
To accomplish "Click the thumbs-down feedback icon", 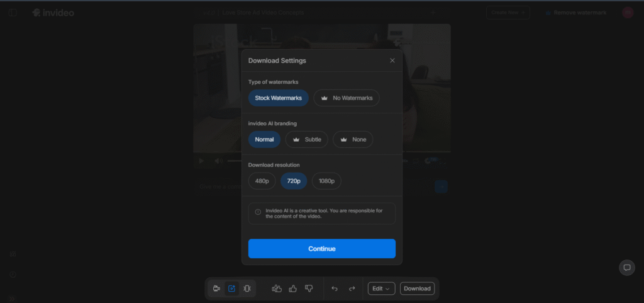I will (309, 289).
